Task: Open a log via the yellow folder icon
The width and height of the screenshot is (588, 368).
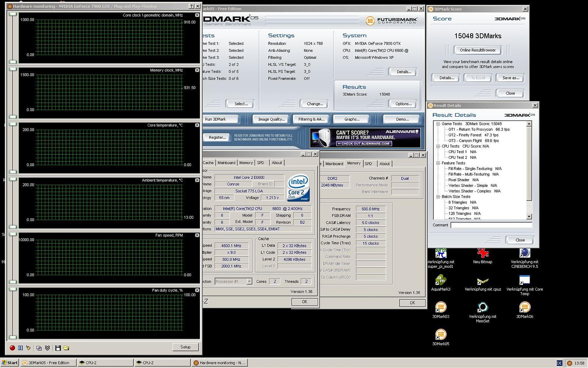Action: (x=66, y=348)
